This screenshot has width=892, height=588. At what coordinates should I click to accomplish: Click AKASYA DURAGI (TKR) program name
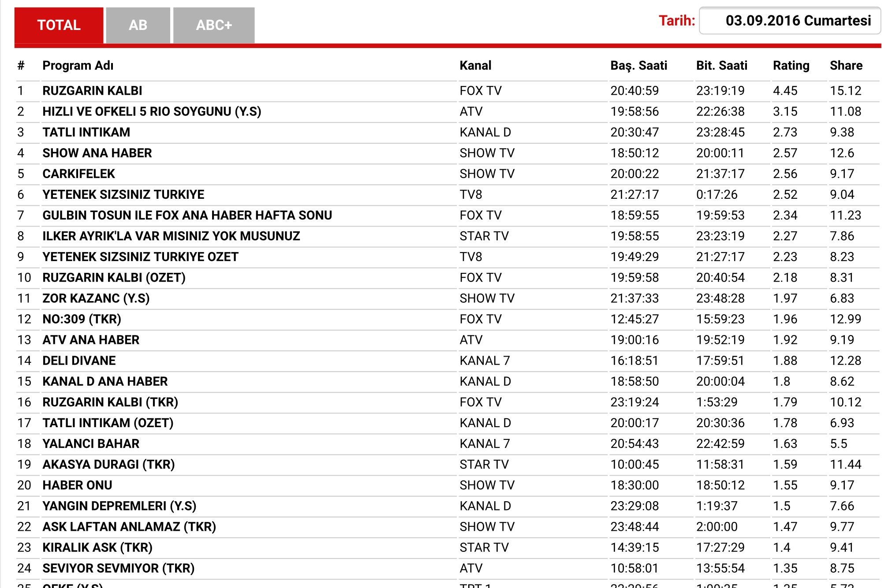(108, 465)
